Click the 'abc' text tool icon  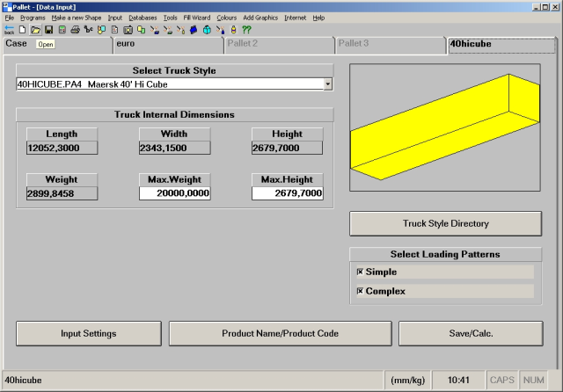(x=88, y=30)
